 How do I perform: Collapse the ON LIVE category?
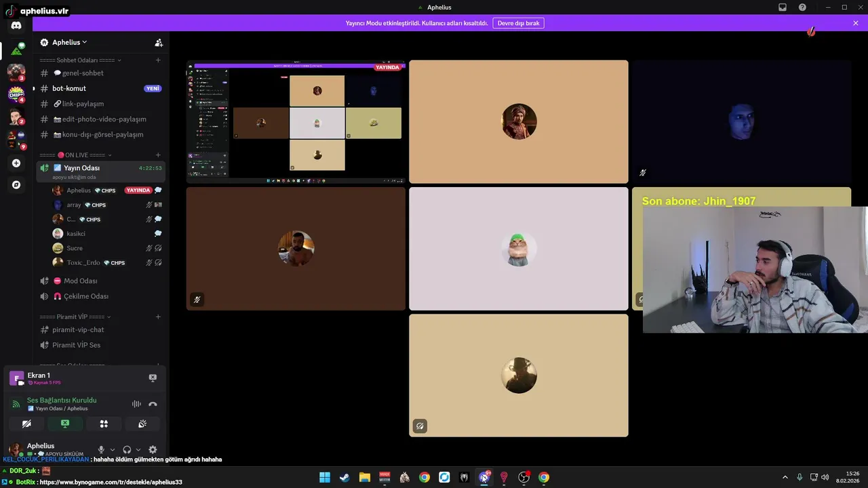click(75, 155)
